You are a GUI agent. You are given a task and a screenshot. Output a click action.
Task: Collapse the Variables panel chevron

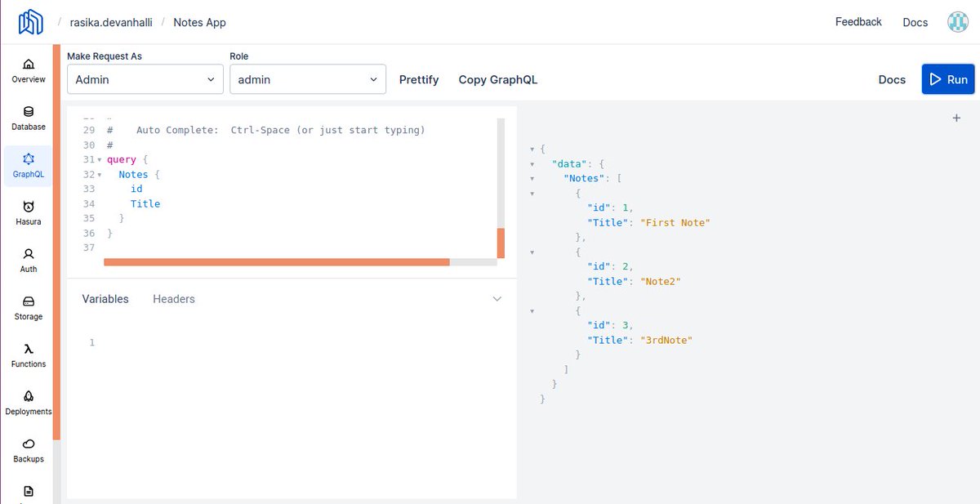[497, 299]
